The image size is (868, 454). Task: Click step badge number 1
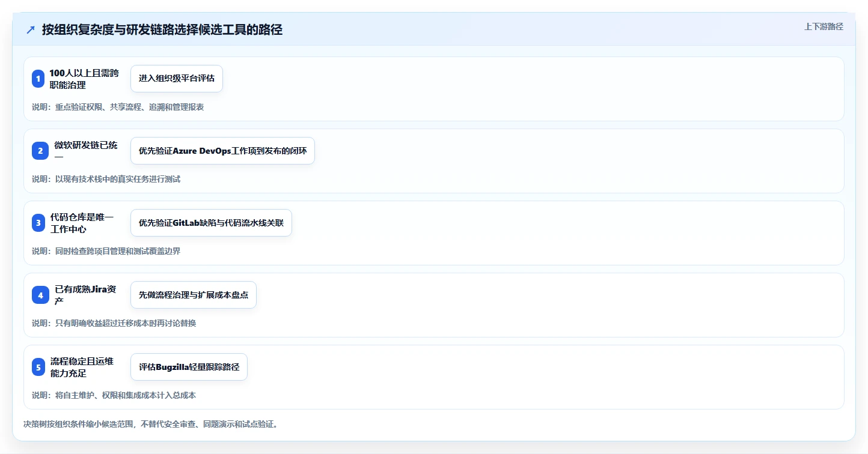tap(38, 79)
